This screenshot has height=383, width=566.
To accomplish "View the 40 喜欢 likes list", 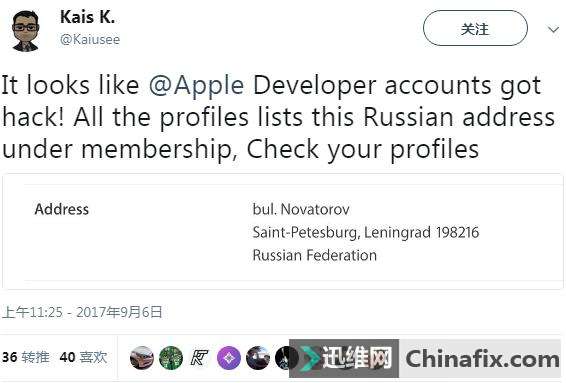I will 83,357.
